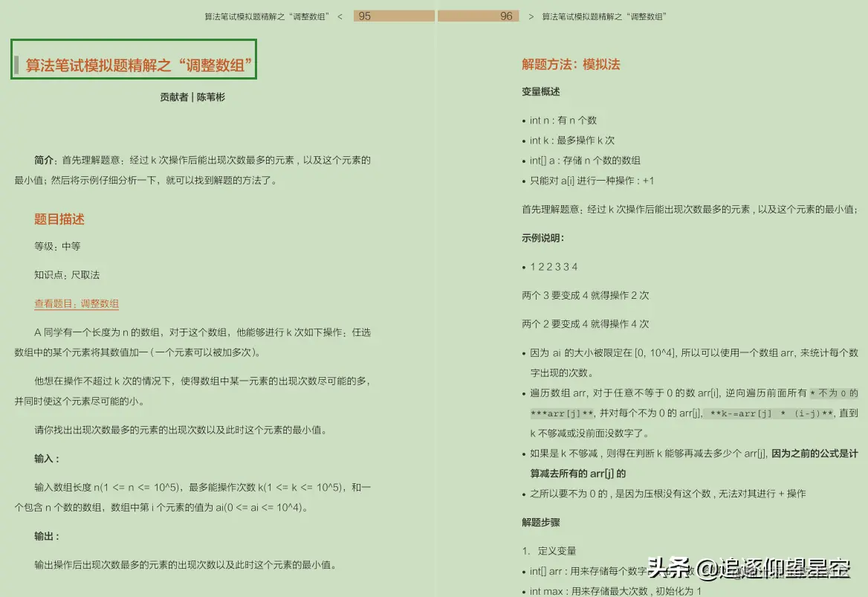The height and width of the screenshot is (597, 868).
Task: Switch to page 96 header tab
Action: pos(479,15)
